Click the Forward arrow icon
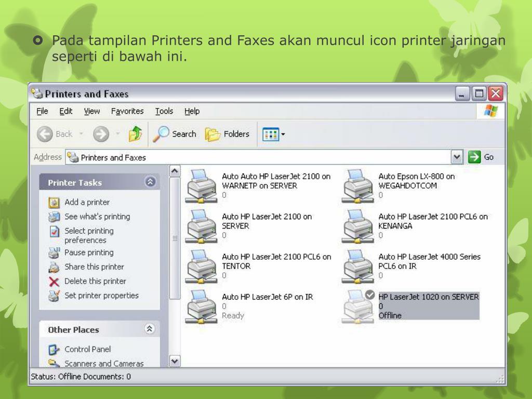532x399 pixels. click(101, 134)
